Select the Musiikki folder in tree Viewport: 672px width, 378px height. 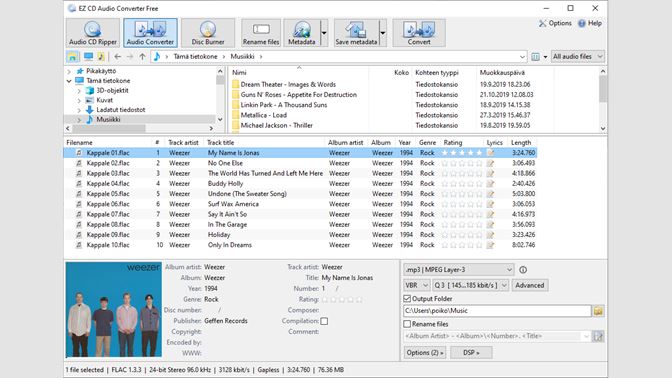pos(108,120)
